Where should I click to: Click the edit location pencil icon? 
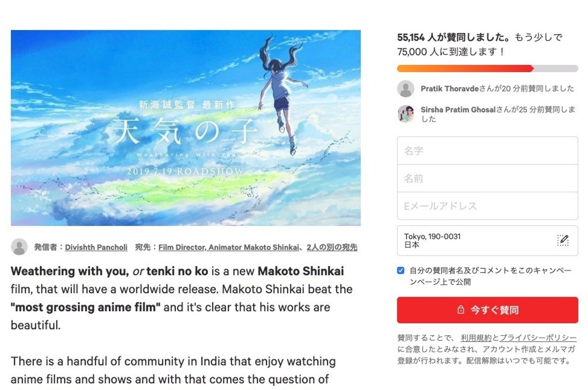pyautogui.click(x=563, y=240)
